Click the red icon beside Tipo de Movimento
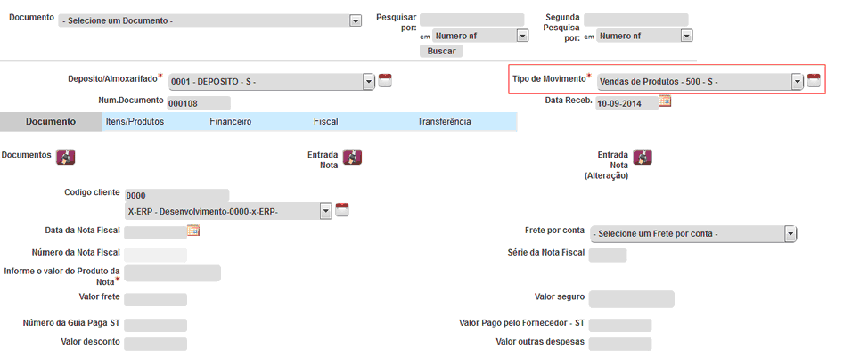Image resolution: width=868 pixels, height=357 pixels. point(814,81)
